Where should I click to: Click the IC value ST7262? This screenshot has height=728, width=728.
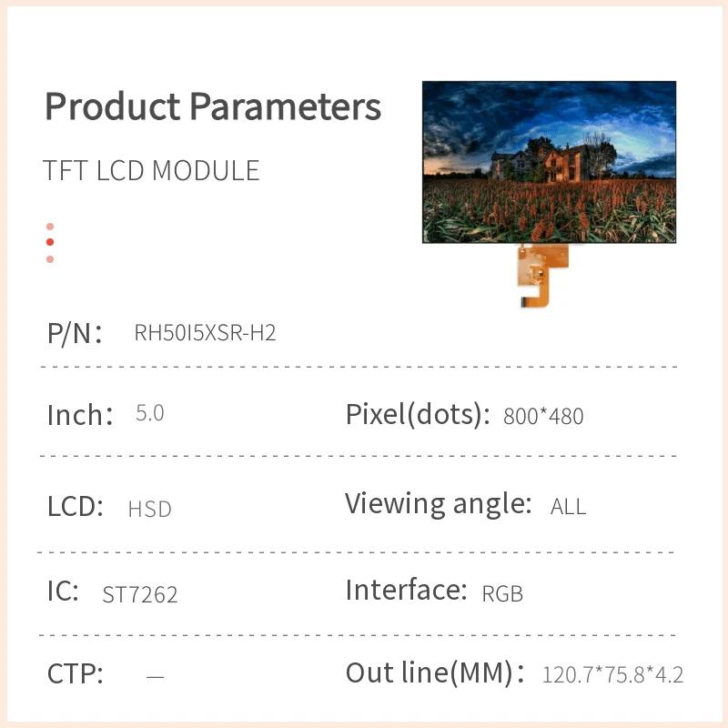pyautogui.click(x=140, y=595)
